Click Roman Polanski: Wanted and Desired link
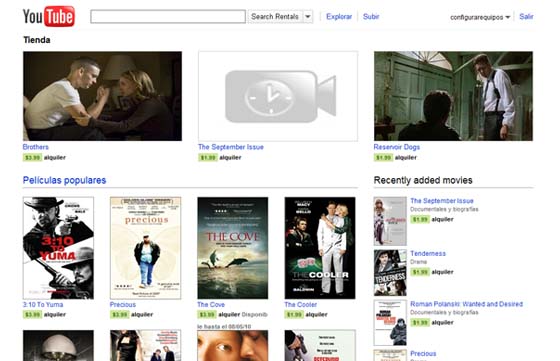This screenshot has height=361, width=560. (x=466, y=304)
